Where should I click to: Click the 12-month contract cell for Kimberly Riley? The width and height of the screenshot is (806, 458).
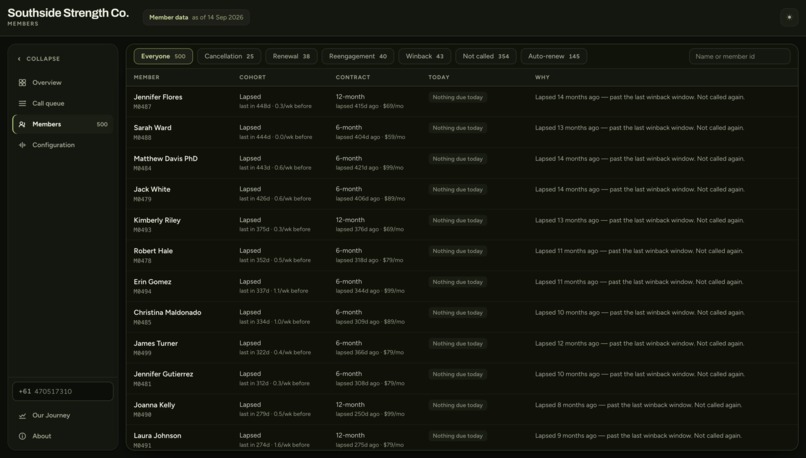pos(370,225)
